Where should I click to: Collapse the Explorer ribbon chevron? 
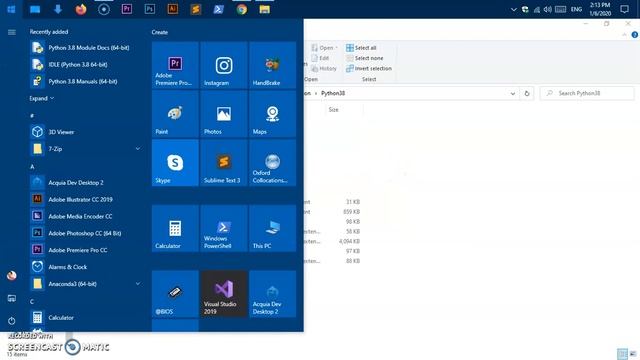624,35
